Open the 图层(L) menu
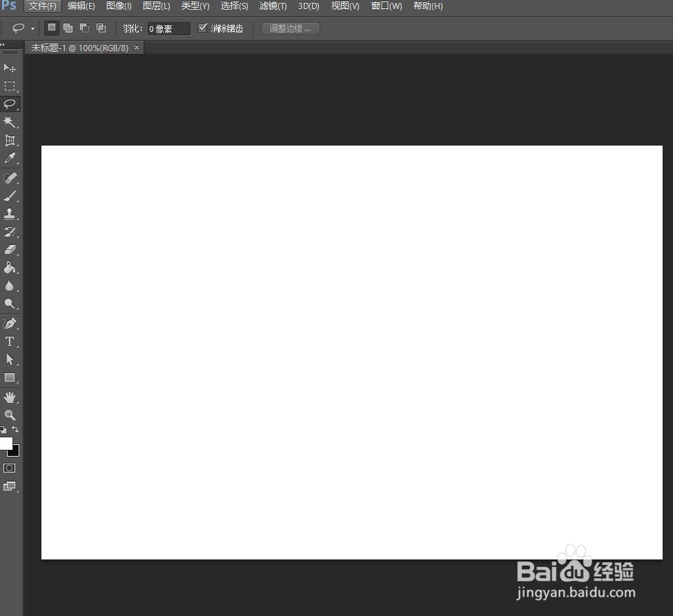Image resolution: width=673 pixels, height=616 pixels. [x=156, y=6]
